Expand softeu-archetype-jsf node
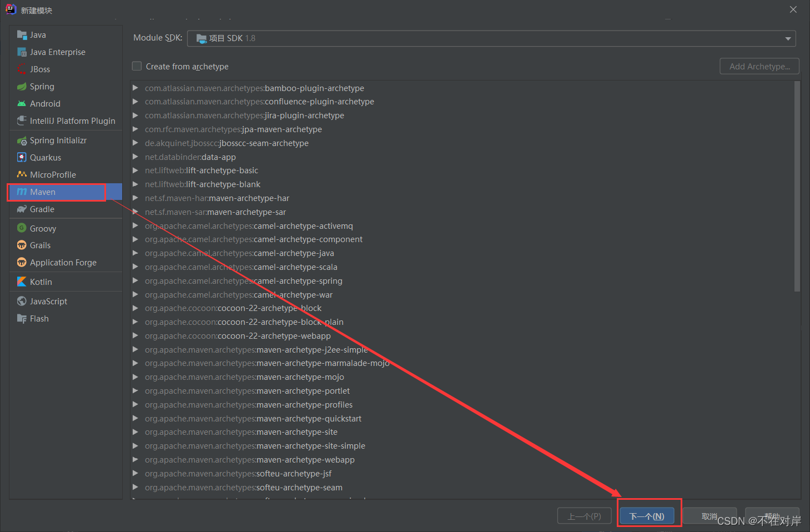The width and height of the screenshot is (810, 532). tap(135, 474)
